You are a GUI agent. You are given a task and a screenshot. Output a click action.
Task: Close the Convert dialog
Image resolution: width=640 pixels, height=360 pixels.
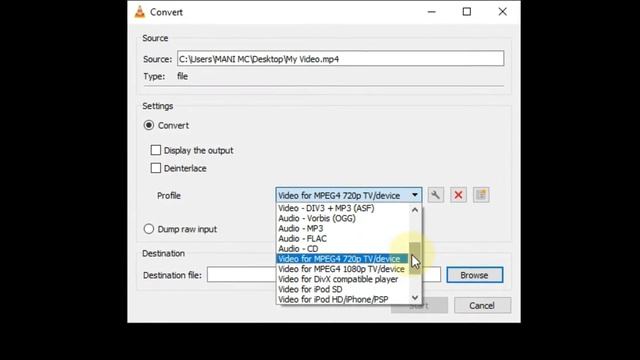(x=502, y=12)
